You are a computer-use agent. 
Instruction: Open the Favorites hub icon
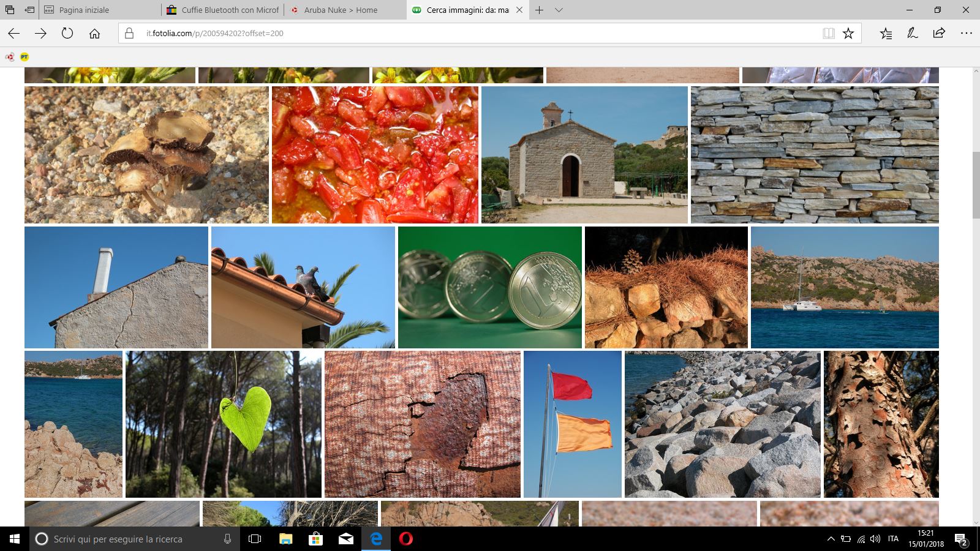click(886, 34)
